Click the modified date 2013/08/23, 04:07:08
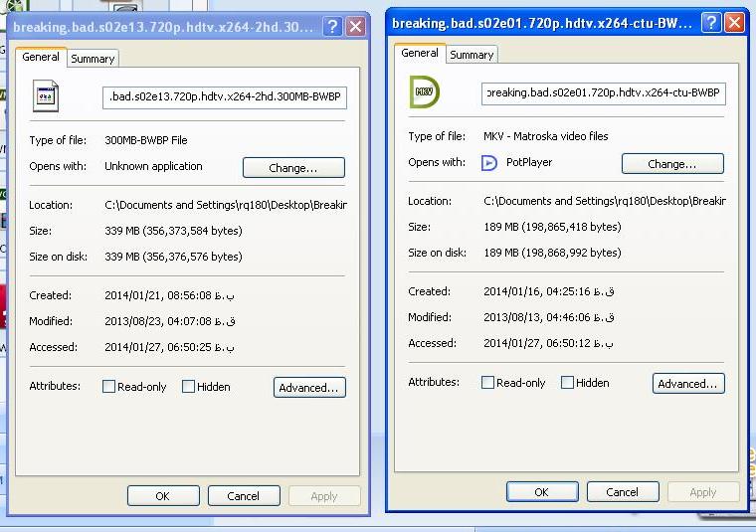Viewport: 756px width, 532px height. point(170,321)
